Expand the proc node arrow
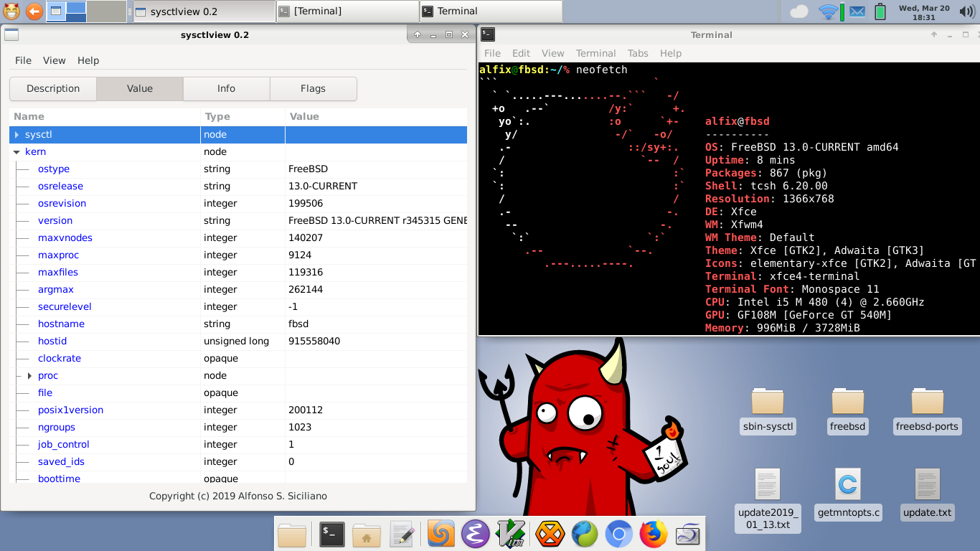Image resolution: width=980 pixels, height=551 pixels. 29,376
